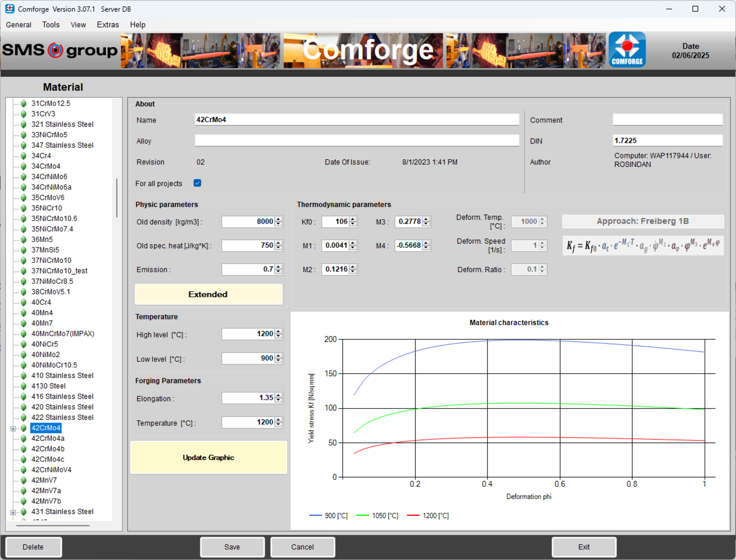Click the green icon next to 37MnSi5
The image size is (736, 560).
23,250
